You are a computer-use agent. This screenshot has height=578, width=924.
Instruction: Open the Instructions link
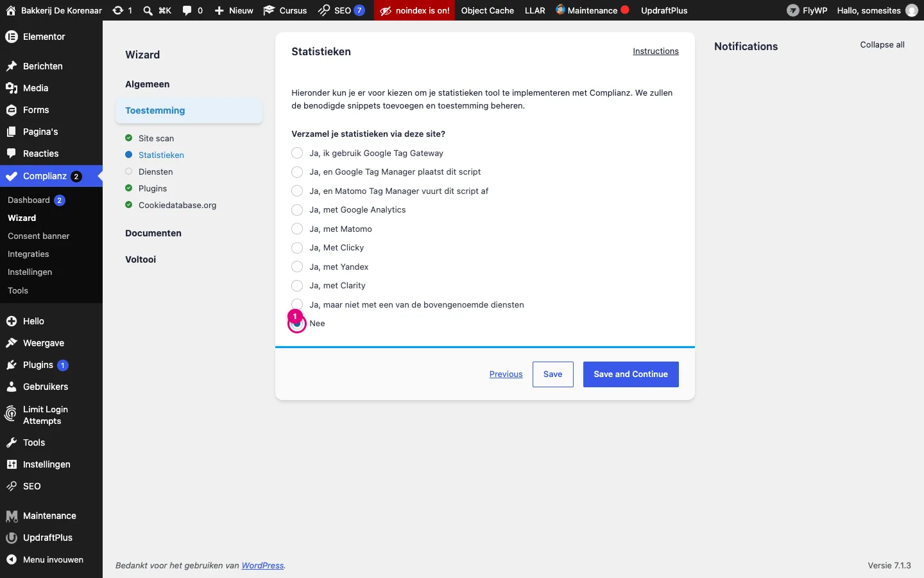[x=656, y=51]
